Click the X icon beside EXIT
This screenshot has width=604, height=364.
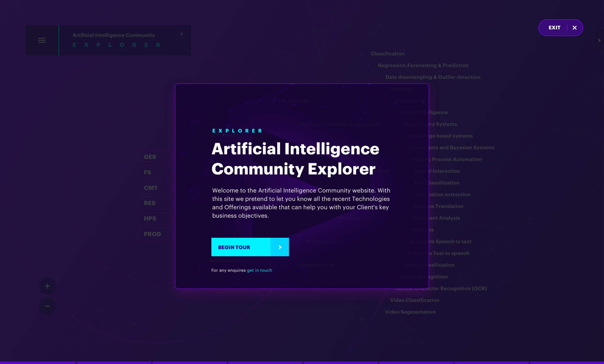(x=574, y=28)
